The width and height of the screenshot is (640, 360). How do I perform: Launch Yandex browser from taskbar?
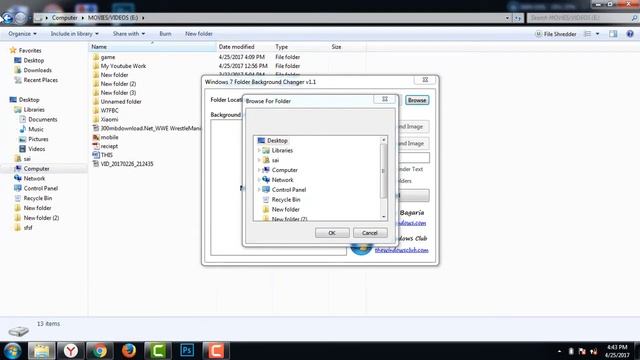71,351
